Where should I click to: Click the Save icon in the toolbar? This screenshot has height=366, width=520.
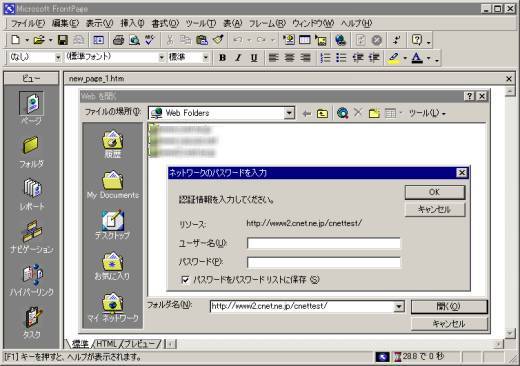63,40
